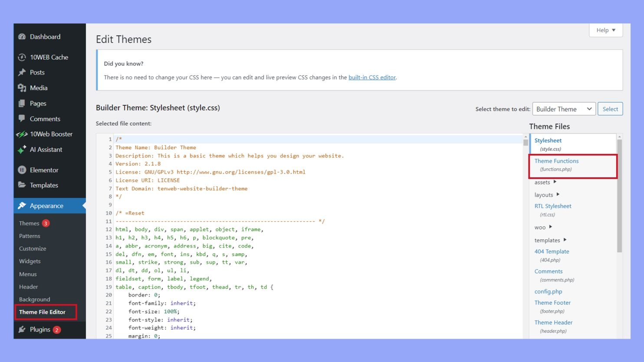This screenshot has height=362, width=644.
Task: Switch to the Customize menu entry
Action: [x=32, y=248]
